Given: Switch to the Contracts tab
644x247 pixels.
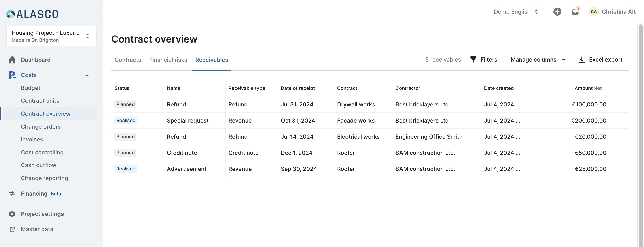Looking at the screenshot, I should point(128,60).
